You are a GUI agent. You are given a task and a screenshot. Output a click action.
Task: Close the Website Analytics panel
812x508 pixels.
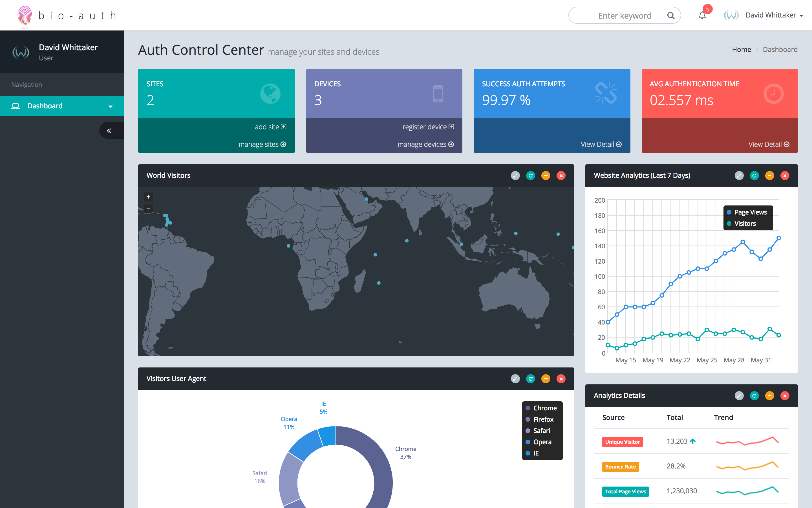785,175
